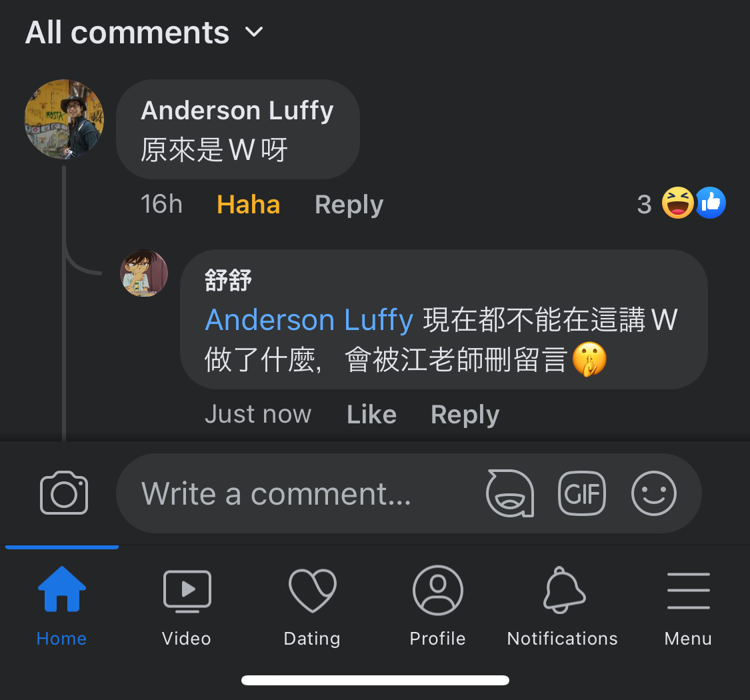Tap Anderson Luffy's profile picture
The width and height of the screenshot is (750, 700).
[x=64, y=119]
